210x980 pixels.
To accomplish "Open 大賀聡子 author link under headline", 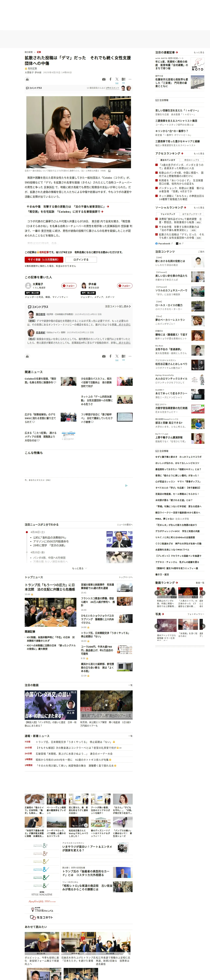I will click(x=29, y=72).
